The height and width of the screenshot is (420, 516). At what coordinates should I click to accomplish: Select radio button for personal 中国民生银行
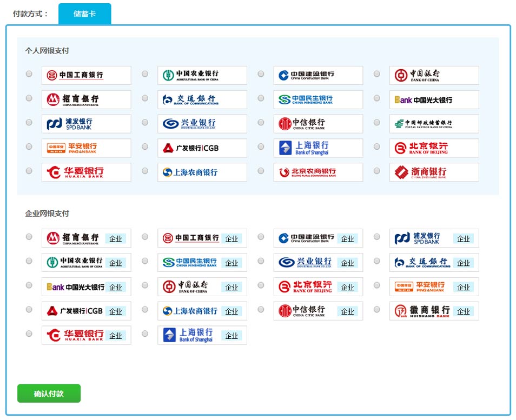[261, 98]
